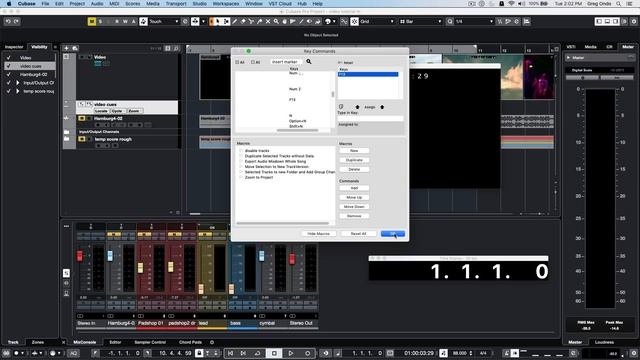
Task: Click the Remove command button
Action: pos(354,216)
